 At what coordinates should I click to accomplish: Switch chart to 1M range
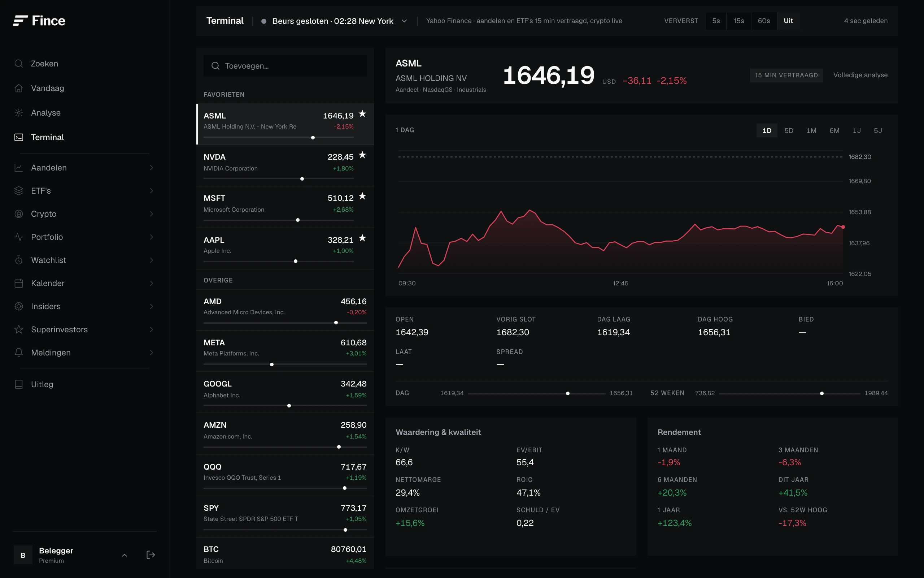(x=811, y=130)
